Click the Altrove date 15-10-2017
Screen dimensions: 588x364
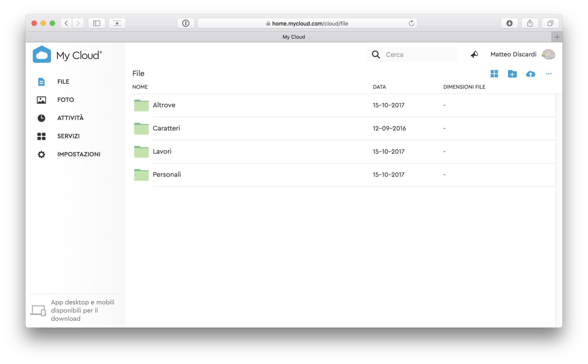click(388, 105)
